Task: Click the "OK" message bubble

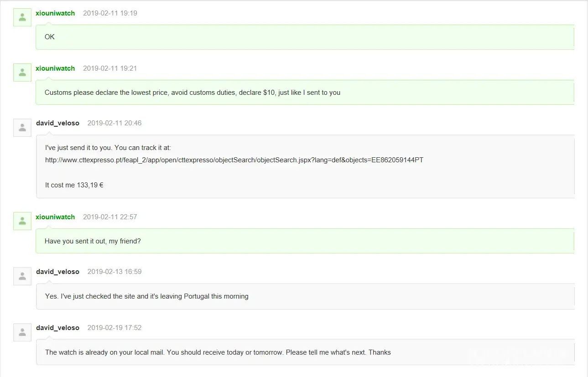Action: coord(50,37)
